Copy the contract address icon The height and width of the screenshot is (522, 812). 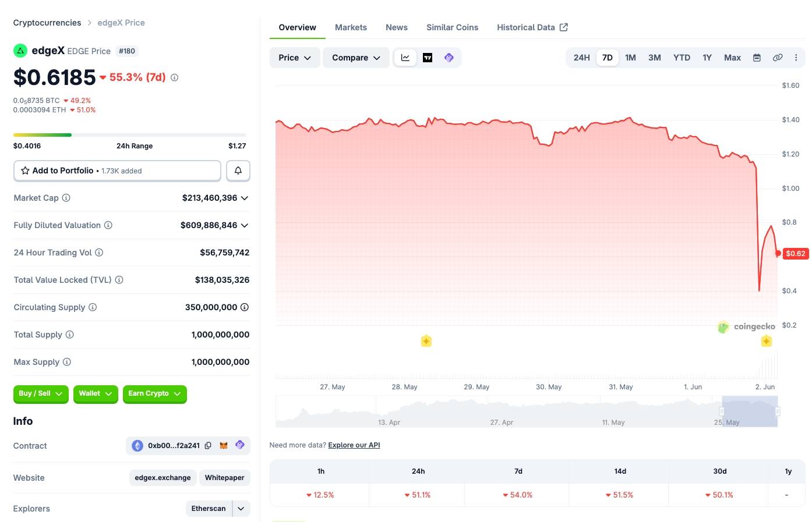coord(208,446)
